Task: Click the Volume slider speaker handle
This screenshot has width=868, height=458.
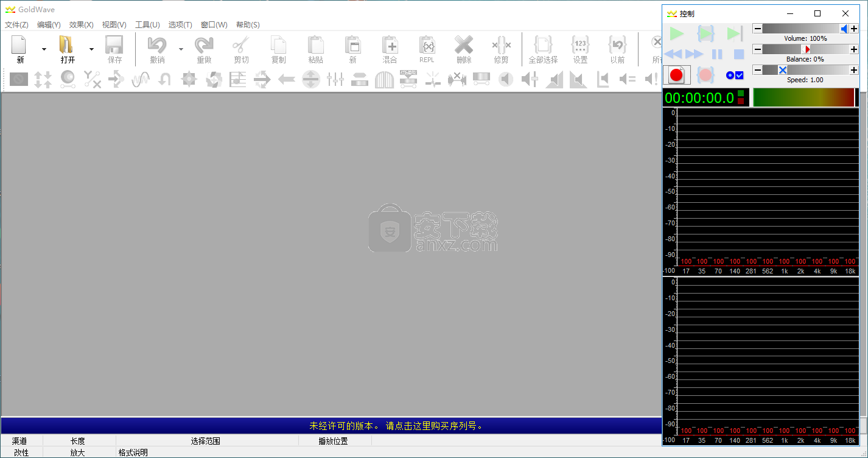Action: pos(844,29)
